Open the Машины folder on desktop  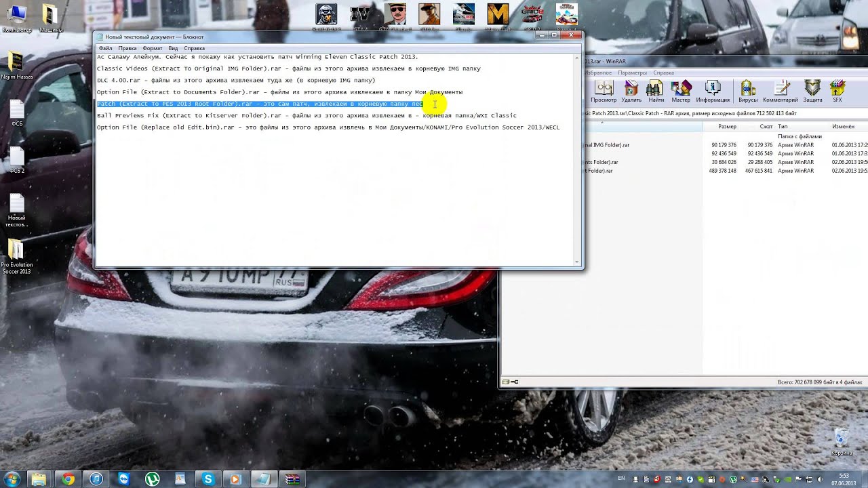point(51,18)
